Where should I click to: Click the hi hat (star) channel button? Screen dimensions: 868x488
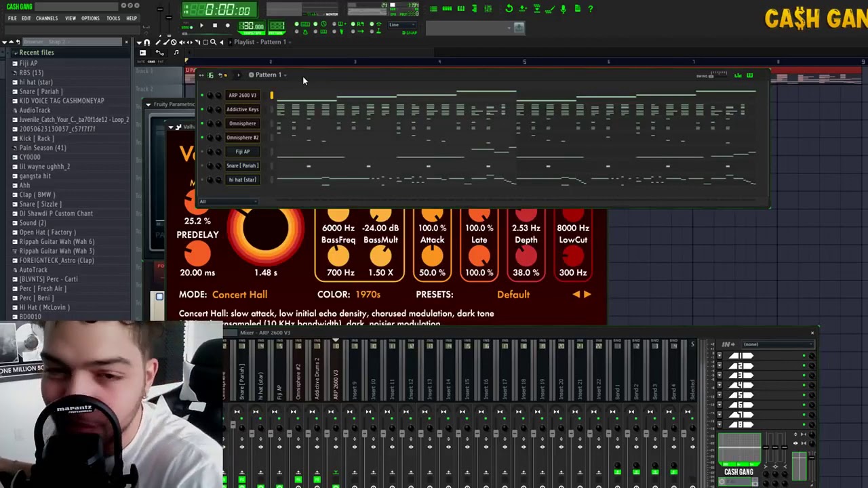click(x=242, y=180)
